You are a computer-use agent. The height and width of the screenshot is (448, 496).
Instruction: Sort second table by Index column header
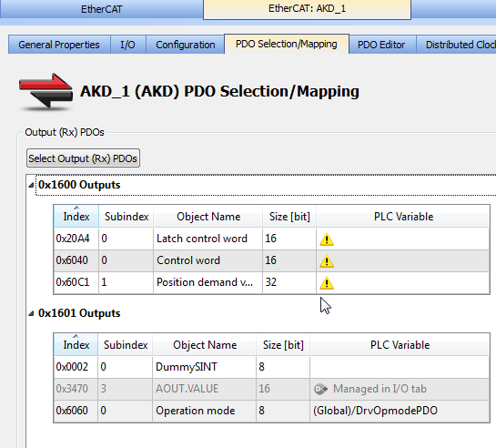click(76, 345)
